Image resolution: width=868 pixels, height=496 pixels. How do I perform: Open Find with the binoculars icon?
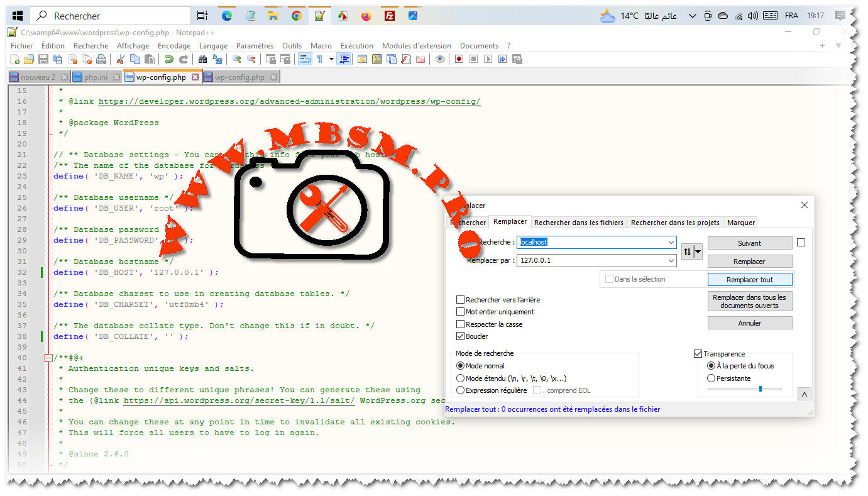(202, 59)
